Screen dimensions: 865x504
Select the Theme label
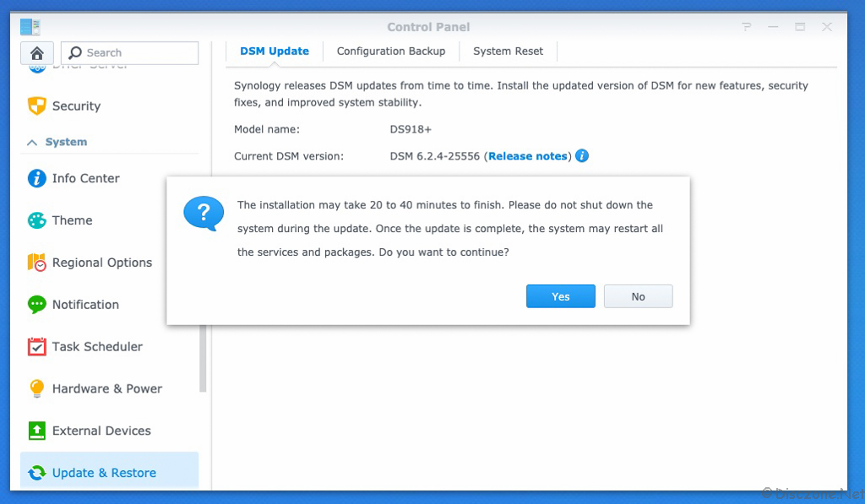[73, 220]
